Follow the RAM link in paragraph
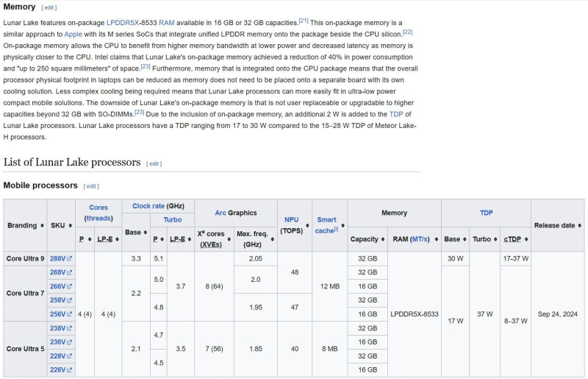The image size is (588, 379). coord(167,23)
